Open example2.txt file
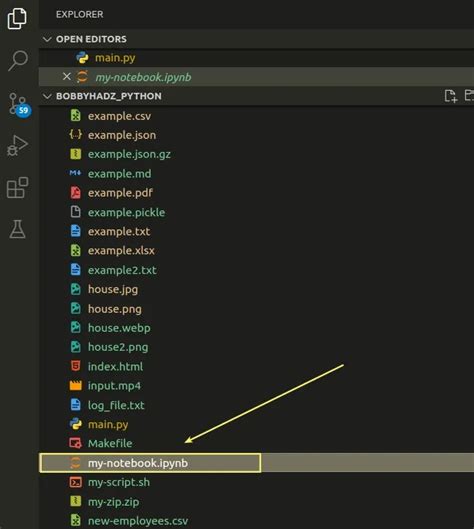Image resolution: width=474 pixels, height=529 pixels. [256, 270]
